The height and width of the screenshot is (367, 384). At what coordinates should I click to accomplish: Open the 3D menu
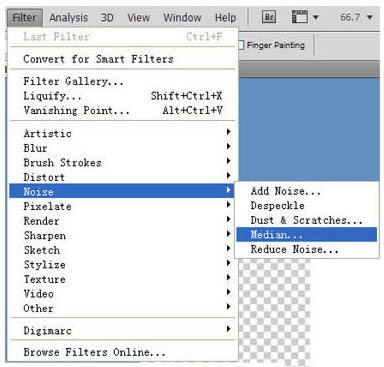(x=107, y=17)
